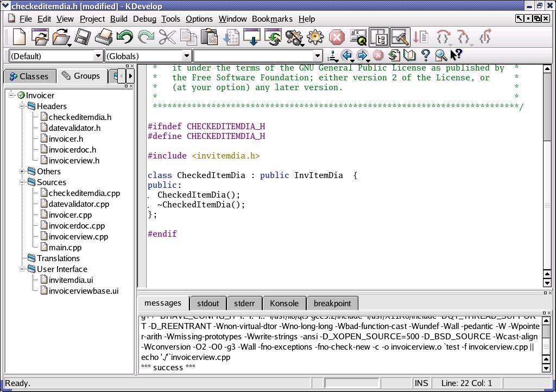The width and height of the screenshot is (556, 392).
Task: Switch to the stderr output tab
Action: (x=244, y=304)
